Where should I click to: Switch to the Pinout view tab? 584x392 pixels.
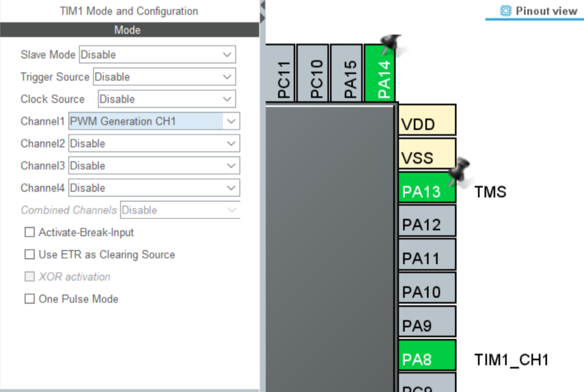tap(540, 11)
